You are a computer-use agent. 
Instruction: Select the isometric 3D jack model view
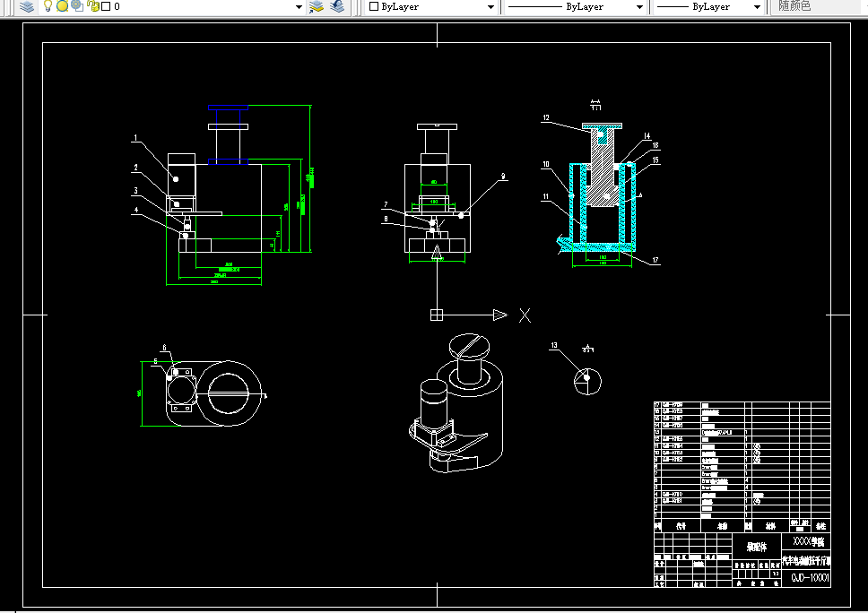tap(456, 403)
